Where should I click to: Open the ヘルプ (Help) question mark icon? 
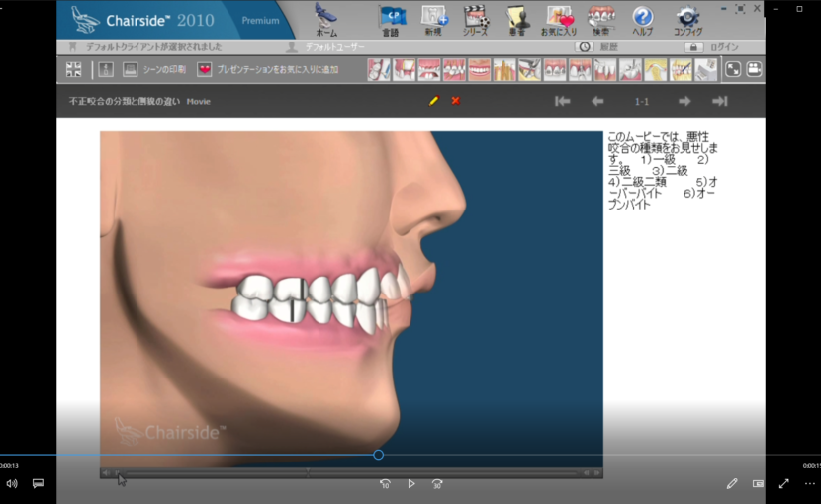[643, 18]
